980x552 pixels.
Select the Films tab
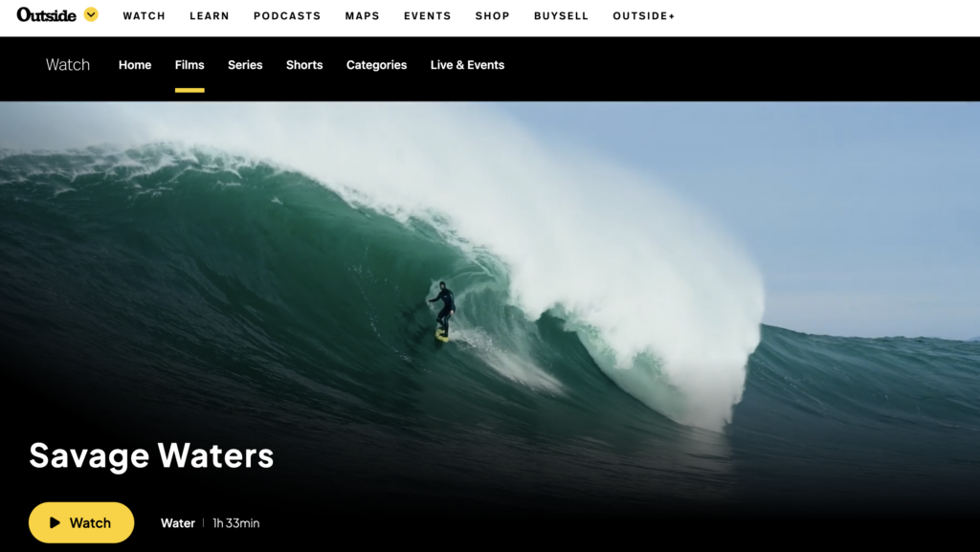189,65
